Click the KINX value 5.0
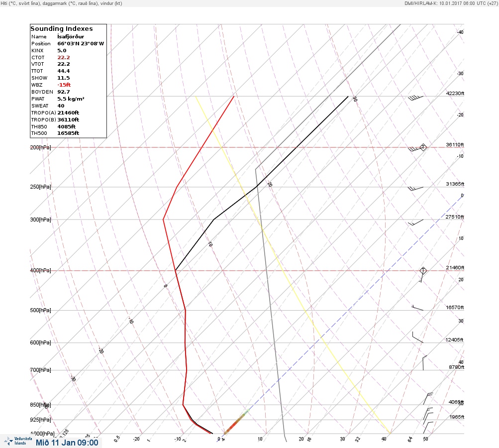Viewport: 499px width, 448px height. (x=62, y=51)
